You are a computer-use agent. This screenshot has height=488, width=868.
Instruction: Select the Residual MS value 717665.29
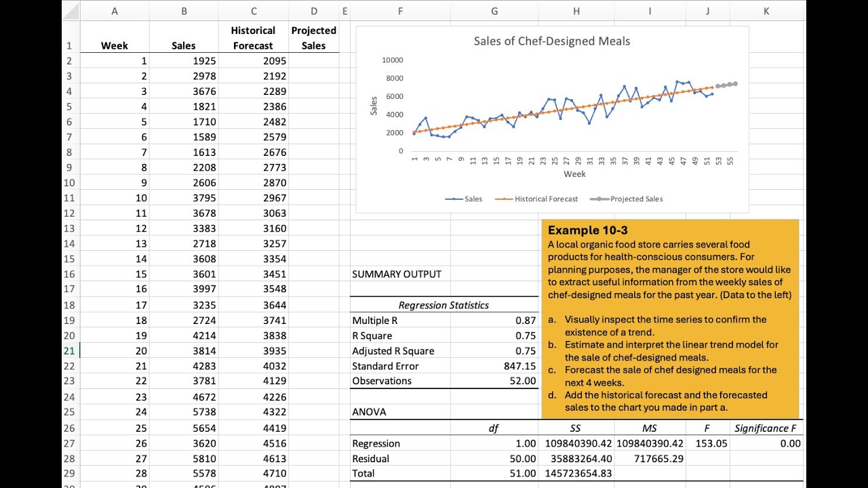click(650, 459)
